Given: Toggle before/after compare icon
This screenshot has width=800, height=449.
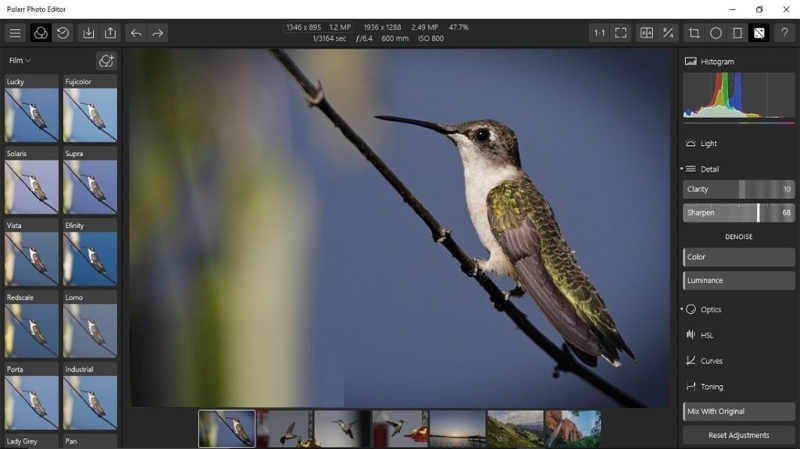Looking at the screenshot, I should [x=646, y=33].
